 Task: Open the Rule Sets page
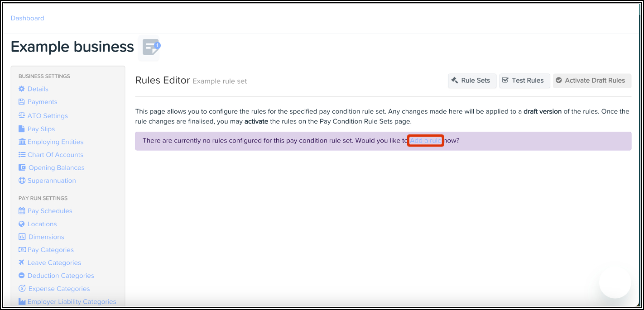472,81
